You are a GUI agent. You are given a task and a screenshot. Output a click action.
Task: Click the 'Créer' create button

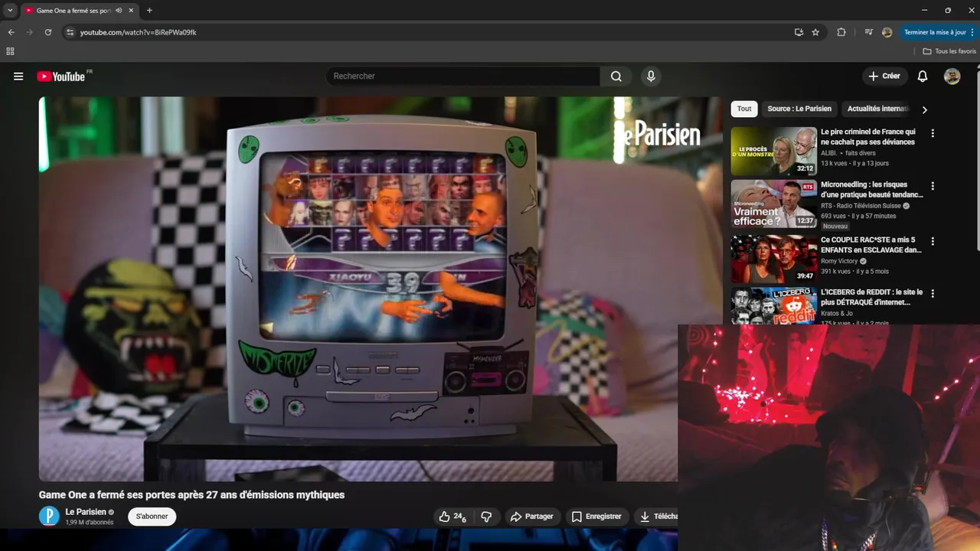pos(884,77)
